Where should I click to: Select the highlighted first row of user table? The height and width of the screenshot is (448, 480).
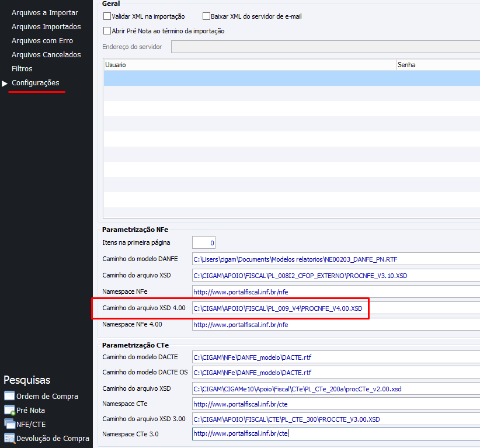tap(292, 78)
